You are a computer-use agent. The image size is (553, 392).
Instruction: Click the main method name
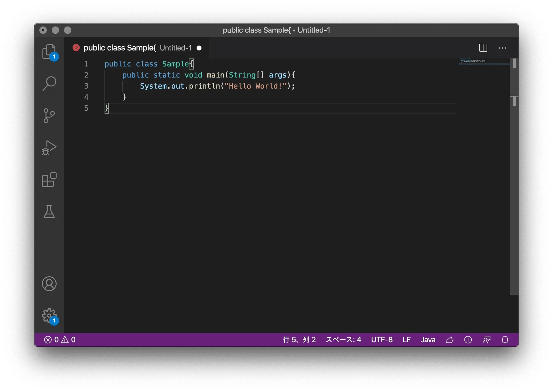pyautogui.click(x=216, y=75)
